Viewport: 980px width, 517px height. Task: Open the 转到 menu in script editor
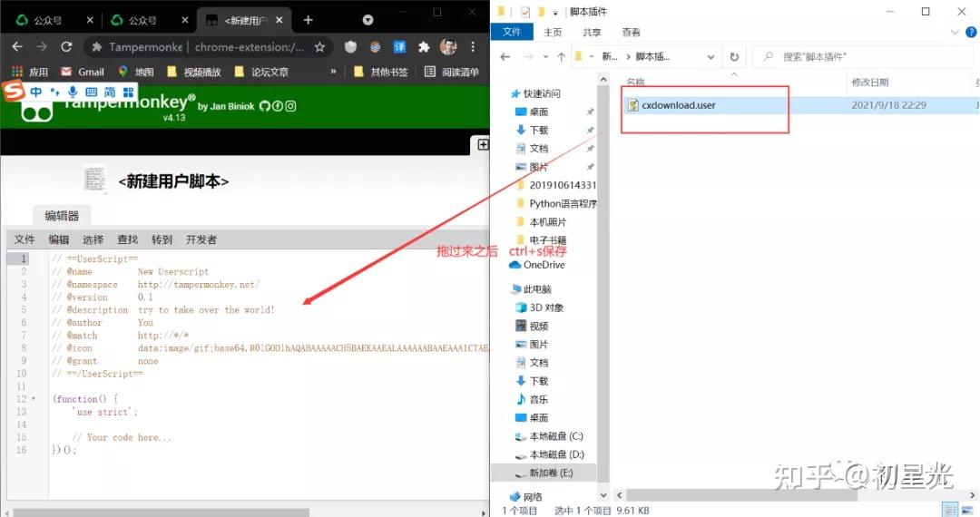click(x=162, y=239)
